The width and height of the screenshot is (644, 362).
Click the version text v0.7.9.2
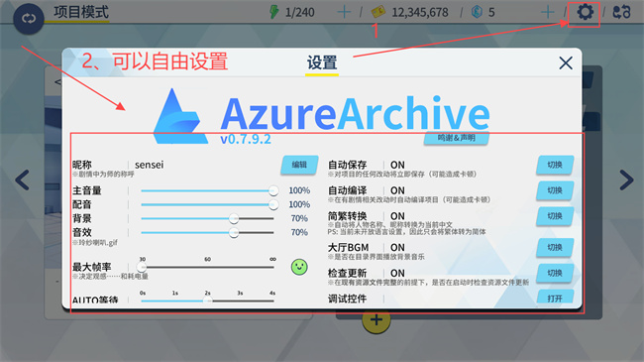click(246, 139)
